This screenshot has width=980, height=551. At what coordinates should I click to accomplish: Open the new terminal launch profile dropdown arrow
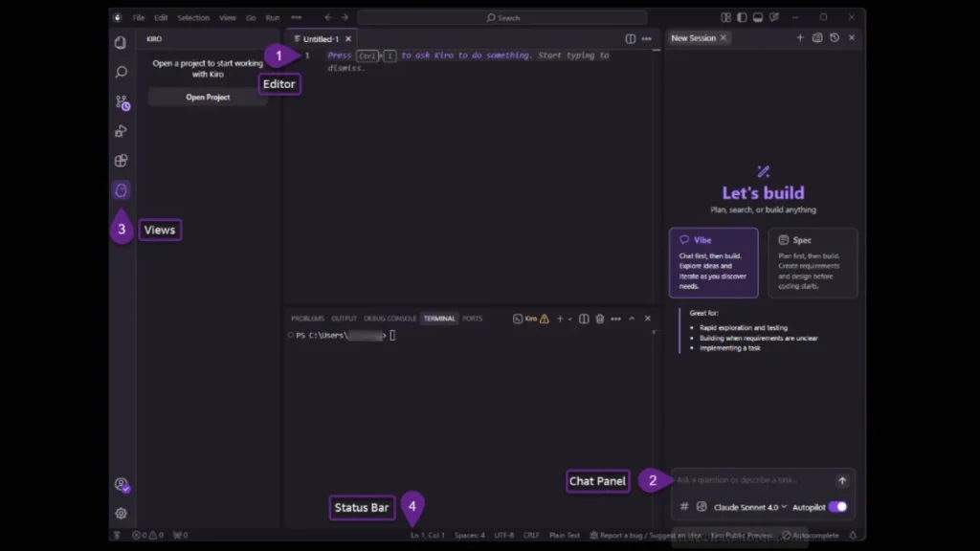570,319
